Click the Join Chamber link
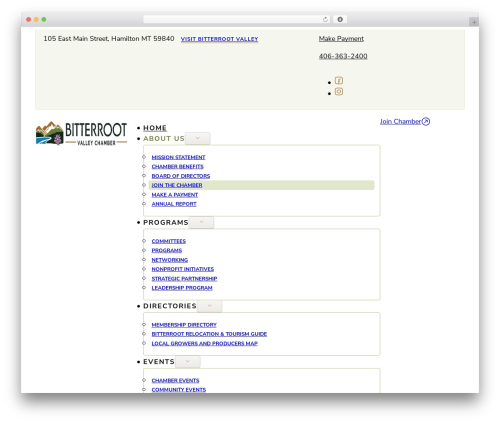500x423 pixels. pos(405,121)
